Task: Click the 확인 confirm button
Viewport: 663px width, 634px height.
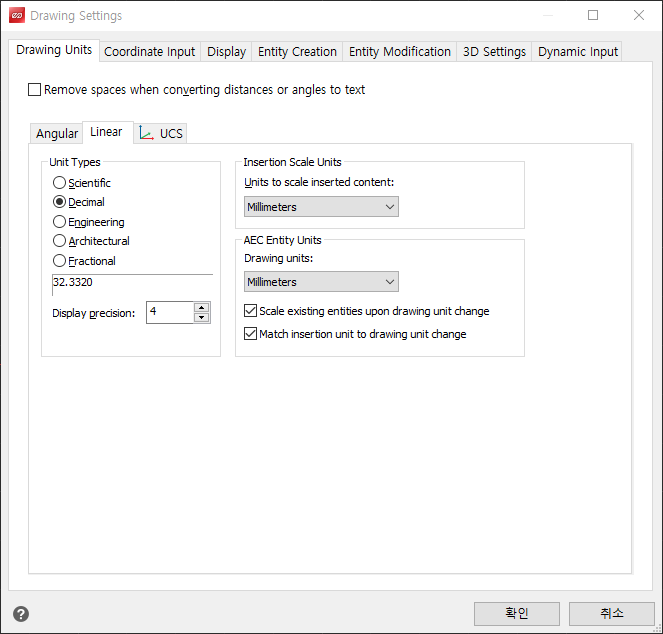Action: coord(517,613)
